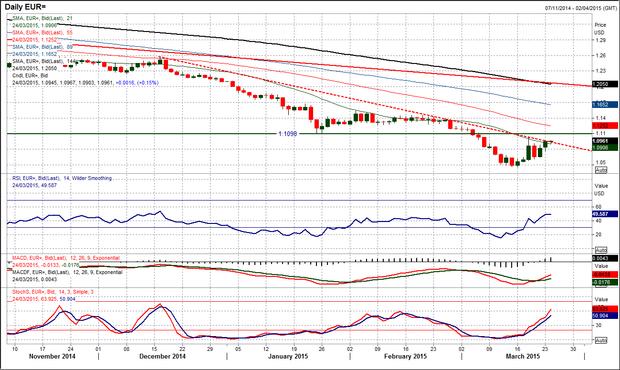
Task: Click the blue 49.587 RSI value tag
Action: (x=605, y=214)
